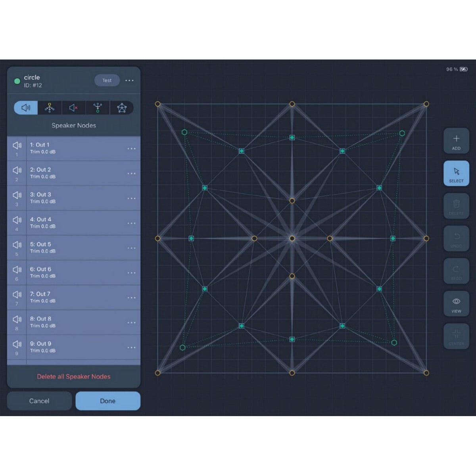
Task: Open the three-dot menu beside Test
Action: (129, 81)
